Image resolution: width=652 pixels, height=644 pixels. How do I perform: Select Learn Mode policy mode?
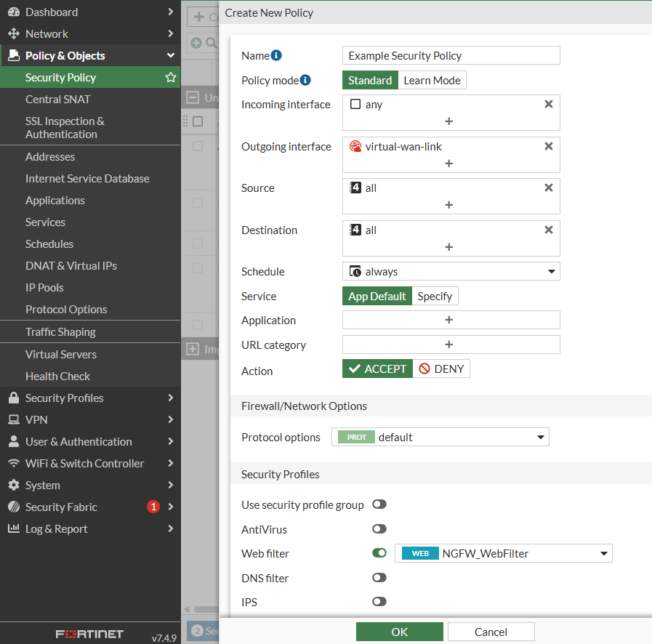[x=432, y=80]
